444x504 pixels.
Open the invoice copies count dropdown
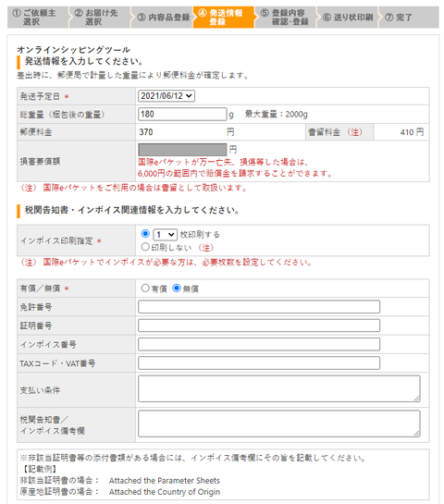point(166,235)
